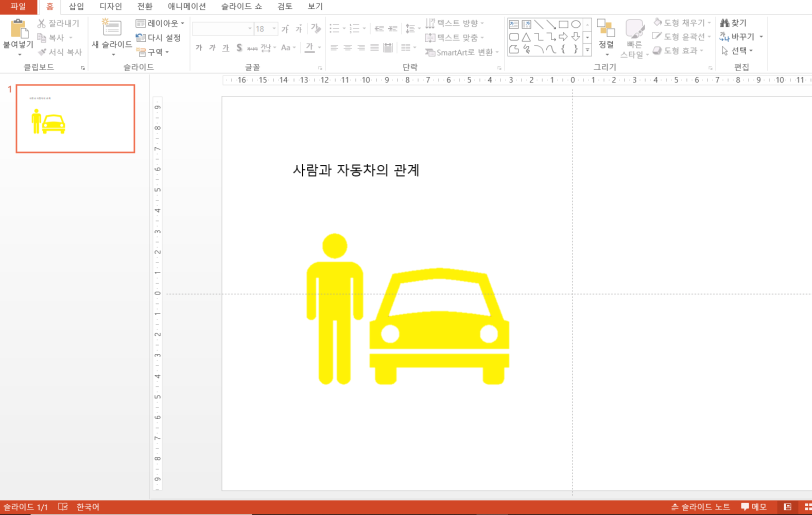Image resolution: width=812 pixels, height=515 pixels.
Task: Click the 붙여넣기 paste icon
Action: pos(18,30)
